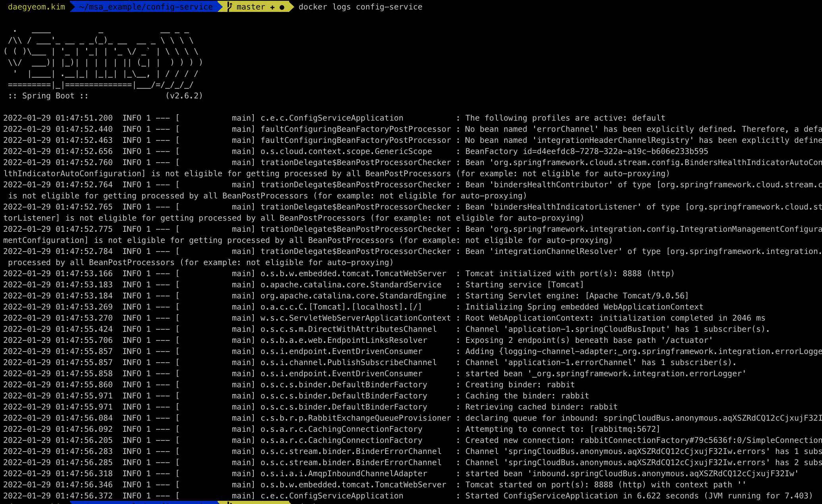This screenshot has width=822, height=504.
Task: Click 'Creating binder: rabbit' log message
Action: tap(519, 385)
